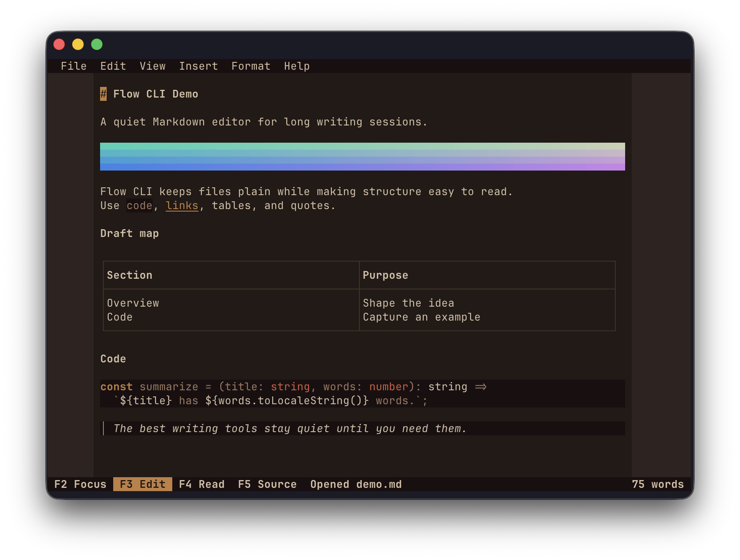Click the gradient banner image
740x560 pixels.
tap(363, 157)
